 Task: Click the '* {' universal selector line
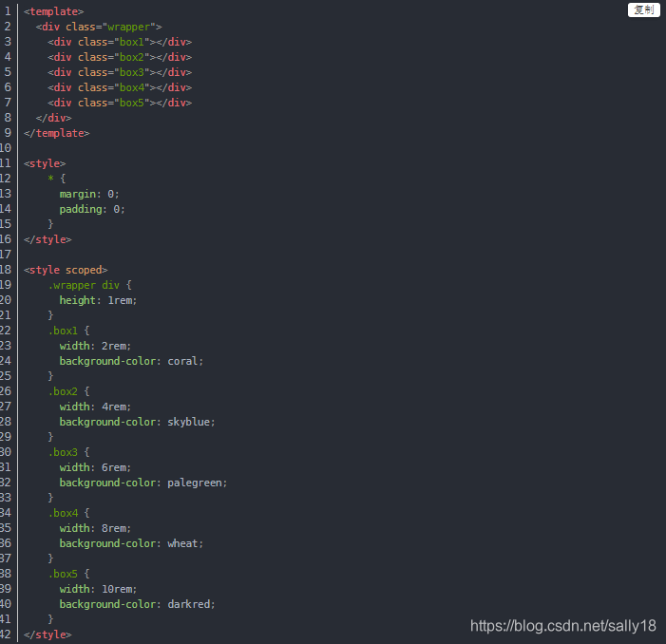point(57,179)
